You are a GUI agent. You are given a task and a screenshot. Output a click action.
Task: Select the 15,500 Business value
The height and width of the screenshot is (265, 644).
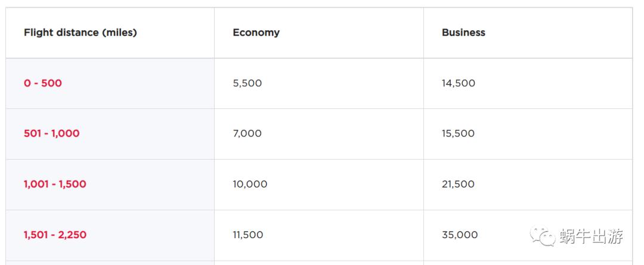(x=459, y=133)
